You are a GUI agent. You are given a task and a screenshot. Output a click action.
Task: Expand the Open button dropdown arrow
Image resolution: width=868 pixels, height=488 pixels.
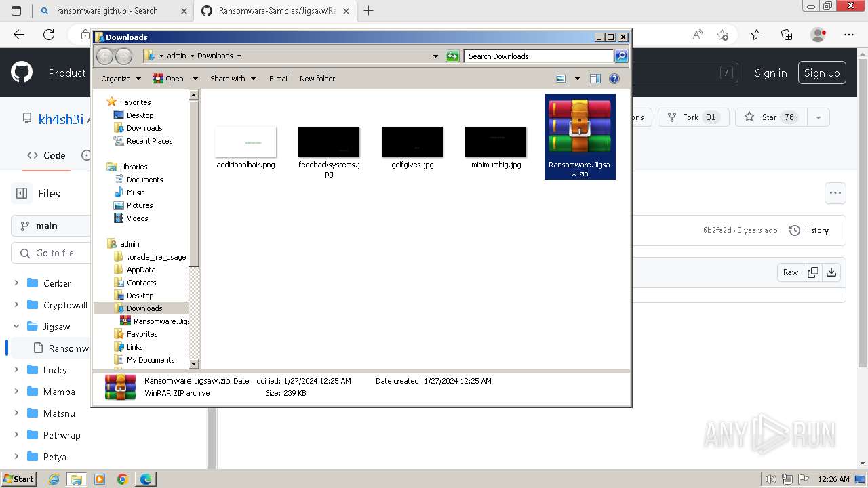point(195,79)
